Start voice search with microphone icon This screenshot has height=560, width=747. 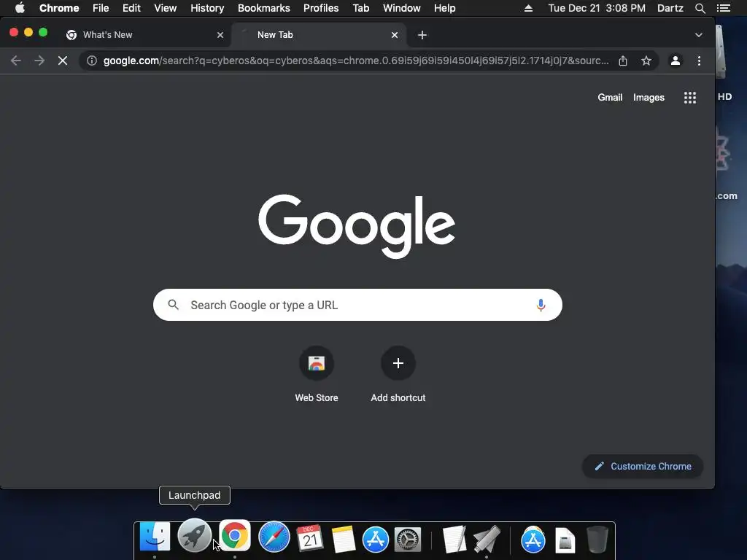[541, 305]
